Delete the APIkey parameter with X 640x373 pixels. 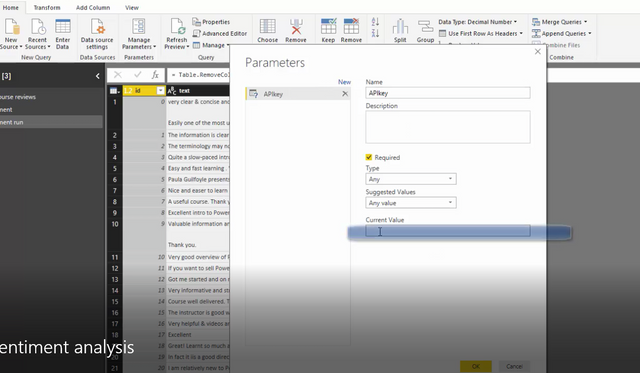pyautogui.click(x=345, y=94)
